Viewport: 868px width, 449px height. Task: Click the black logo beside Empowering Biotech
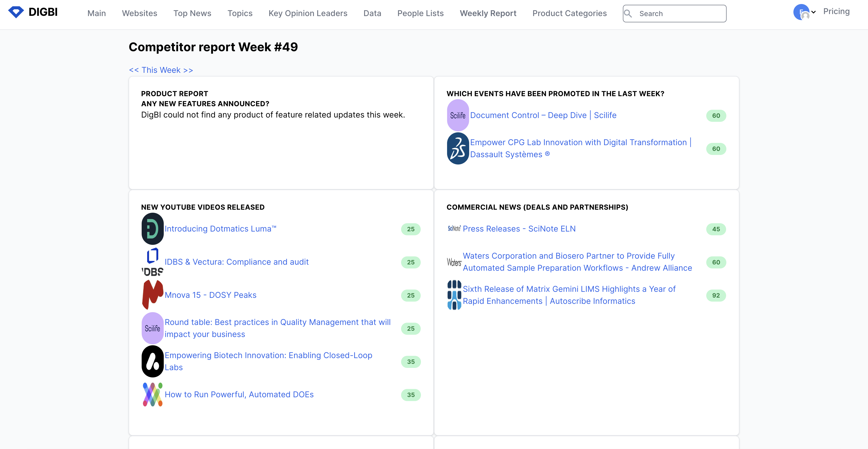point(153,361)
